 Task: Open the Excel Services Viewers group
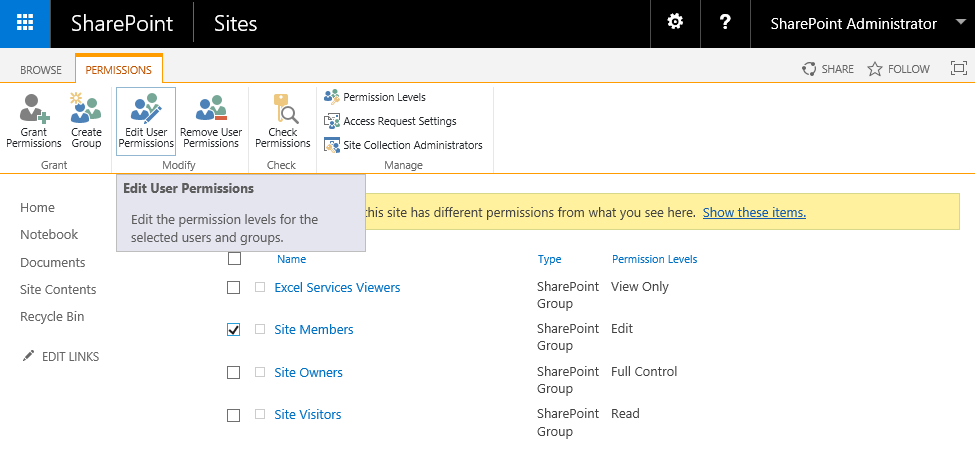[337, 287]
